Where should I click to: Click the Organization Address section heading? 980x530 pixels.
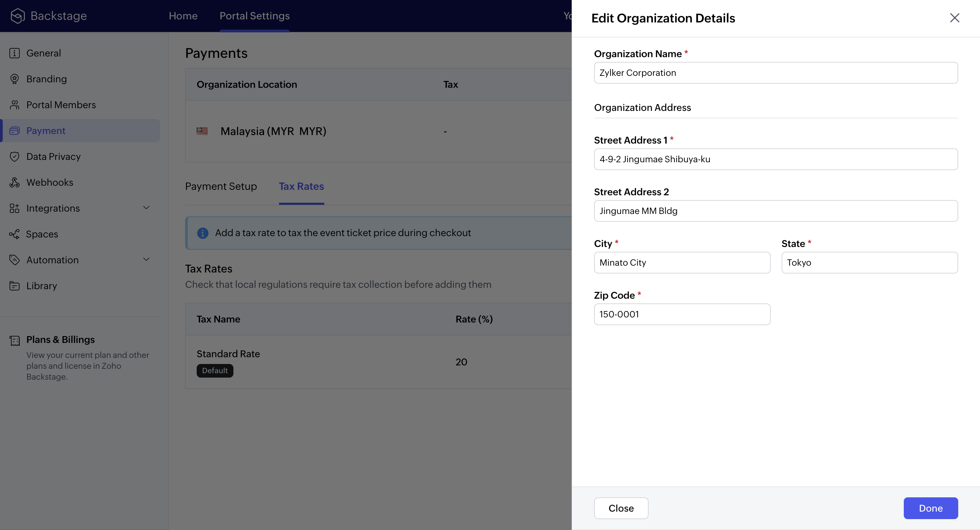tap(642, 107)
